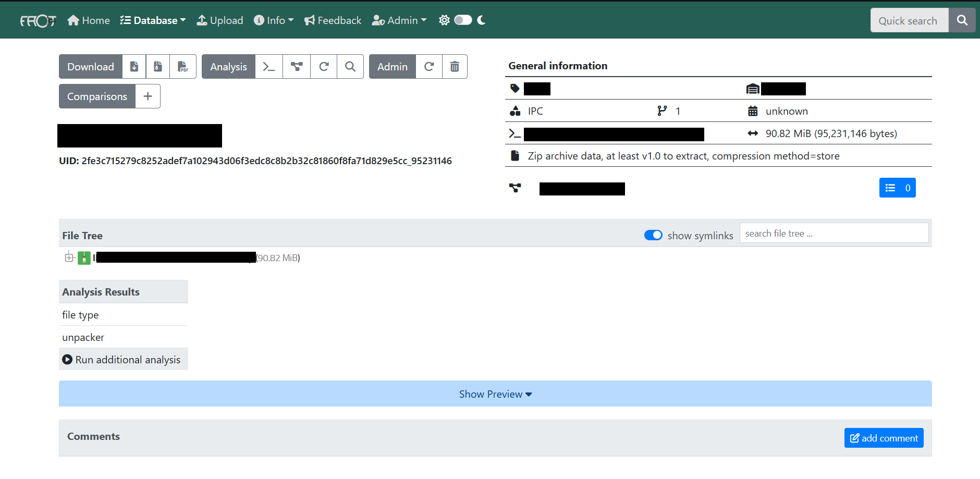The image size is (980, 479).
Task: Click the 'unknown' release date value
Action: (787, 111)
